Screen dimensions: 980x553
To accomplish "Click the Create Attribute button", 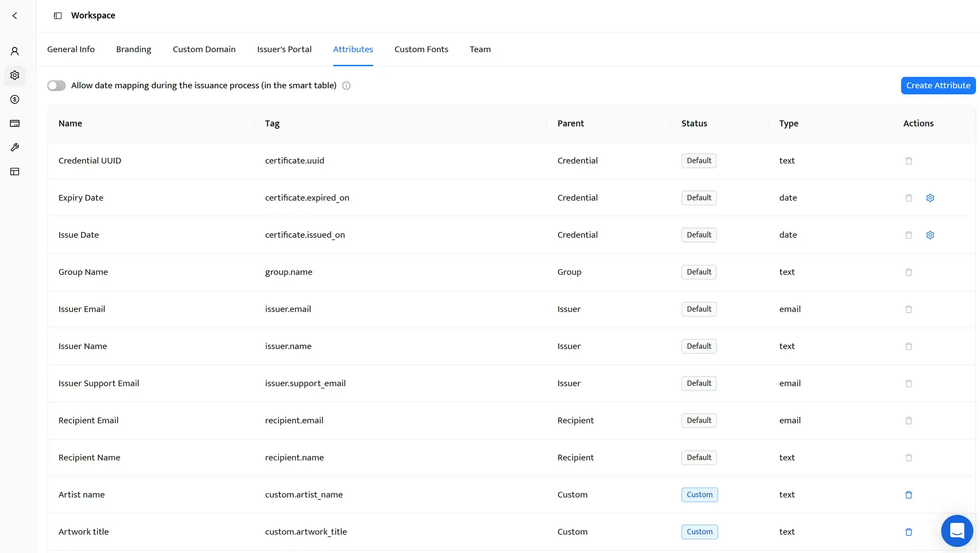I will [x=938, y=86].
